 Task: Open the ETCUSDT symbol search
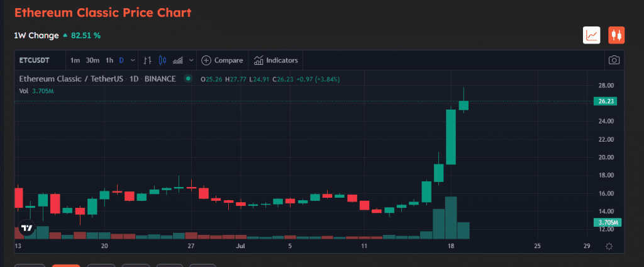coord(35,60)
